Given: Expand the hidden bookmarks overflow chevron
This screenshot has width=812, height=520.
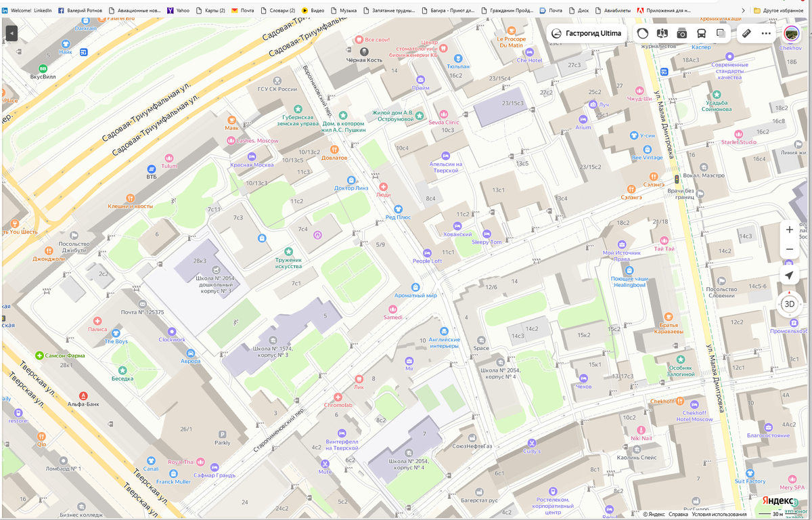Looking at the screenshot, I should tap(744, 10).
